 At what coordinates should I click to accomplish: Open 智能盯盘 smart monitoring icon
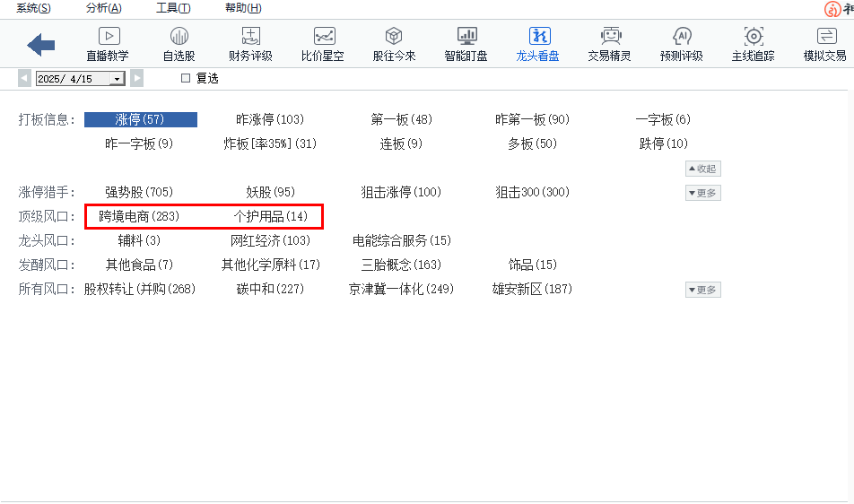[x=466, y=37]
